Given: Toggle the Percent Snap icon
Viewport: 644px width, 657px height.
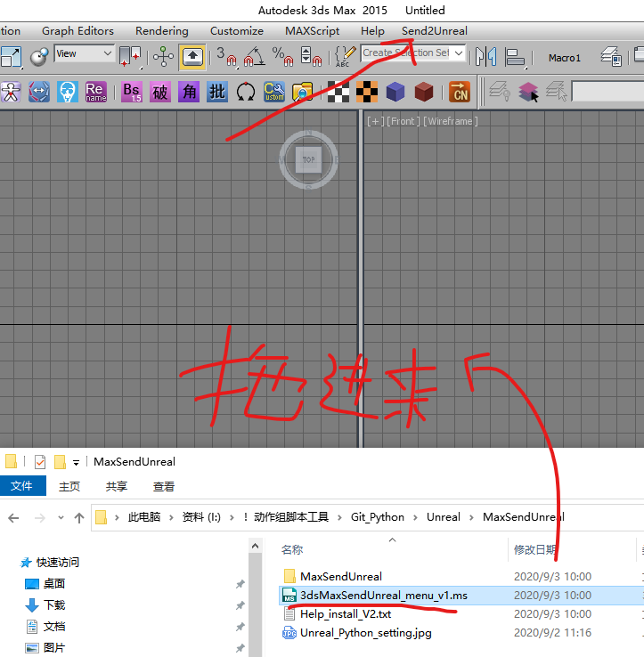Looking at the screenshot, I should click(282, 57).
